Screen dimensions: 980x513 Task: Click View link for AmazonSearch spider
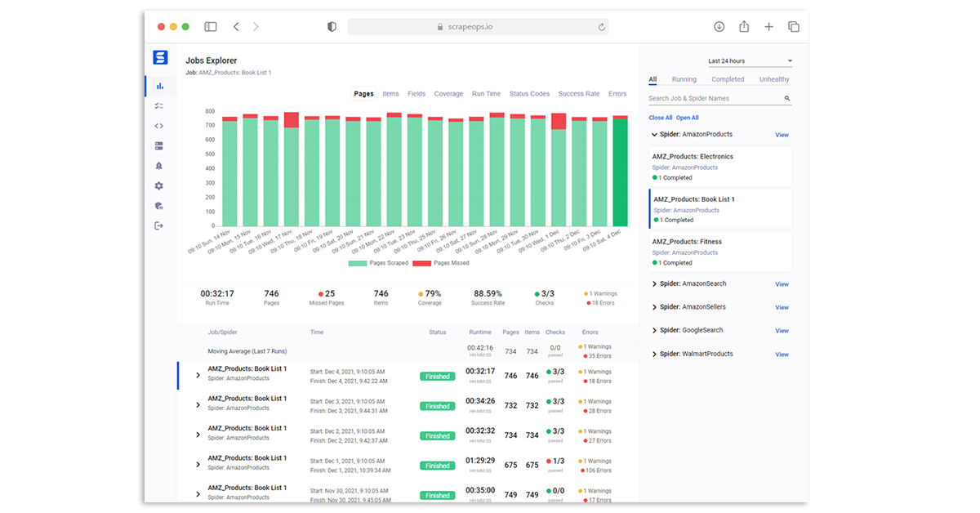pos(782,284)
